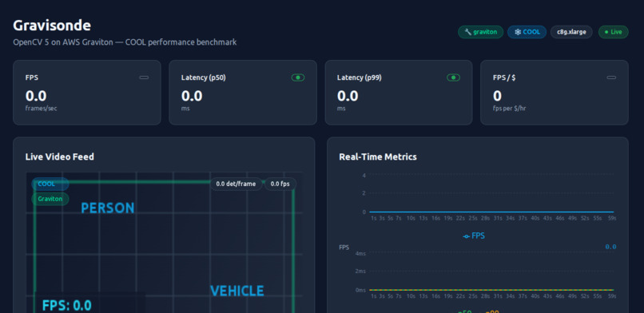Image resolution: width=644 pixels, height=313 pixels.
Task: Click the OpenCV 5 on AWS Graviton subtitle
Action: pos(125,42)
